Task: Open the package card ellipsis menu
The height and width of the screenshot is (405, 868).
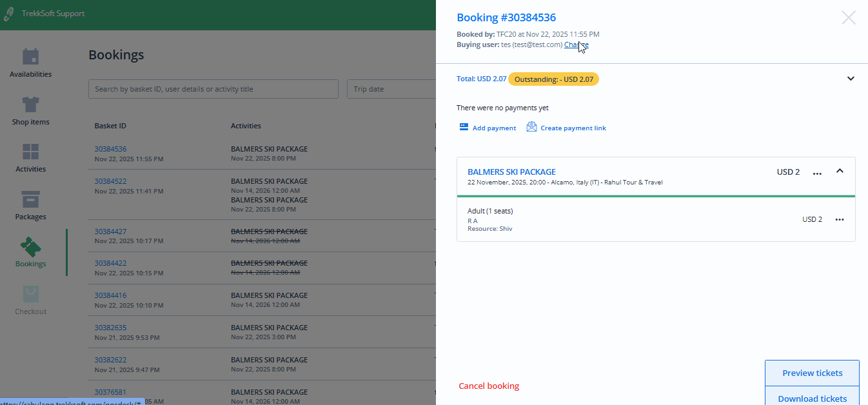Action: (817, 172)
